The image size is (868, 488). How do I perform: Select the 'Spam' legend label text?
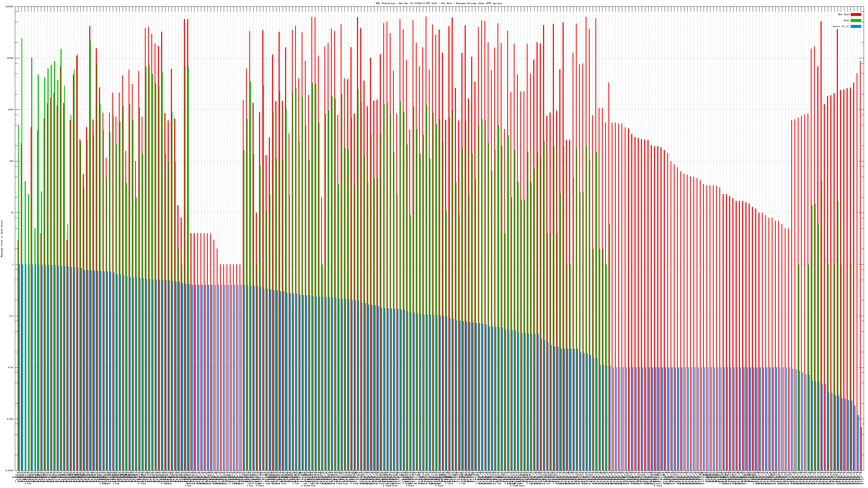tap(846, 21)
